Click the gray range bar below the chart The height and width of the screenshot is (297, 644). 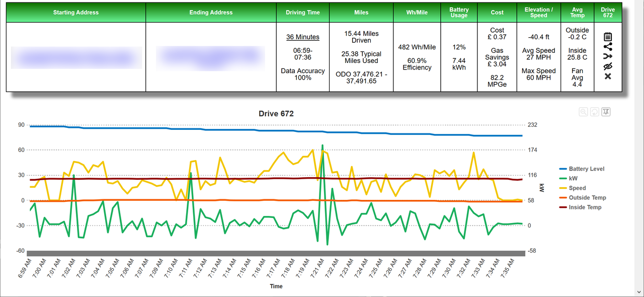(x=276, y=253)
